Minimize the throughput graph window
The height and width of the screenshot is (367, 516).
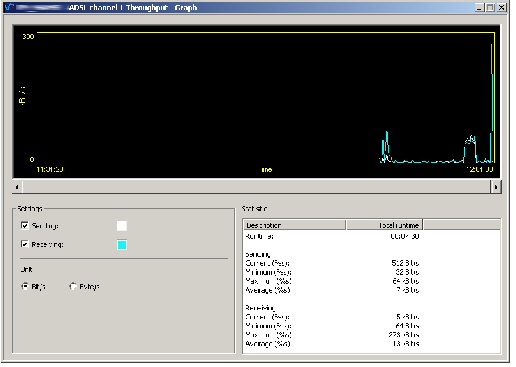coord(479,7)
